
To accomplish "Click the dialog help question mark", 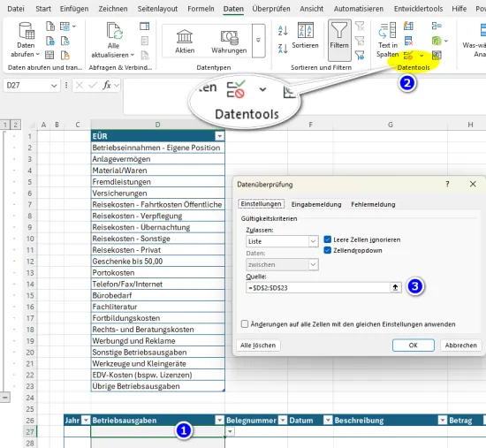I will coord(447,184).
